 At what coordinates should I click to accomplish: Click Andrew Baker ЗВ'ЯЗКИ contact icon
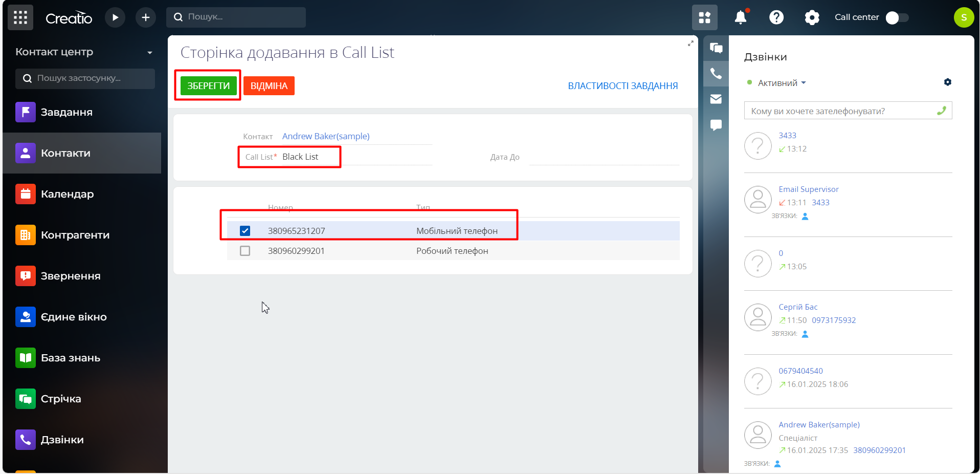click(777, 464)
